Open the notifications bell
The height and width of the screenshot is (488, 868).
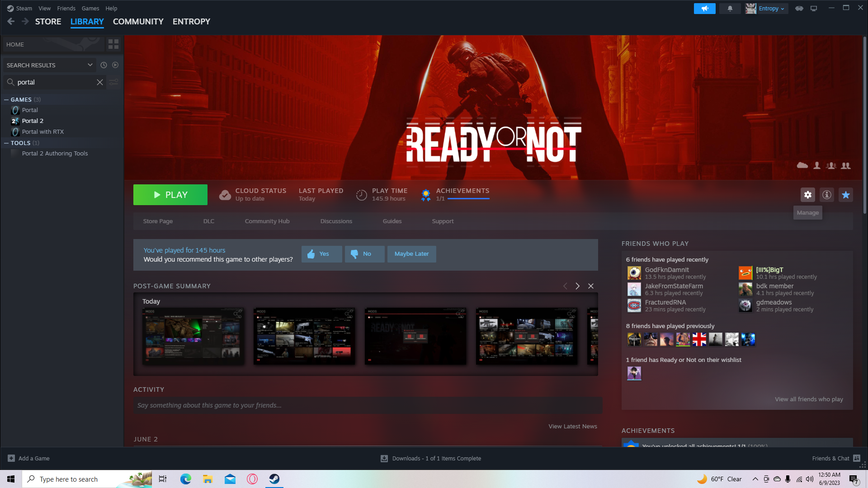(x=730, y=9)
